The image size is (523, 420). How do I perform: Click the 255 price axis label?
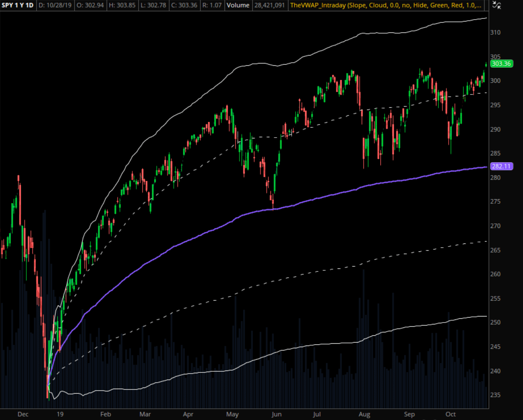495,298
